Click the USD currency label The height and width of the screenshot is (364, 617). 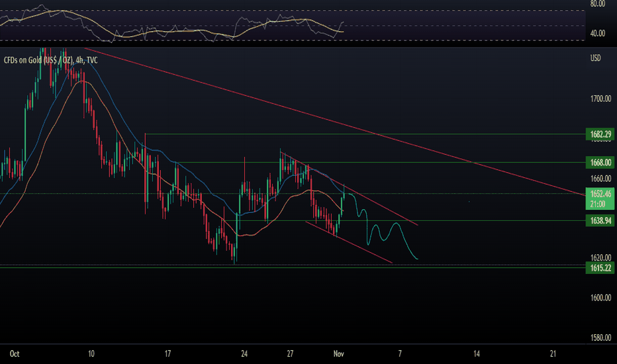click(x=595, y=58)
